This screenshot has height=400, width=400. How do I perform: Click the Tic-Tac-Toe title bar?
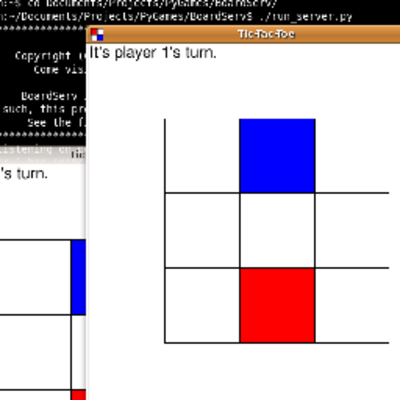[243, 34]
